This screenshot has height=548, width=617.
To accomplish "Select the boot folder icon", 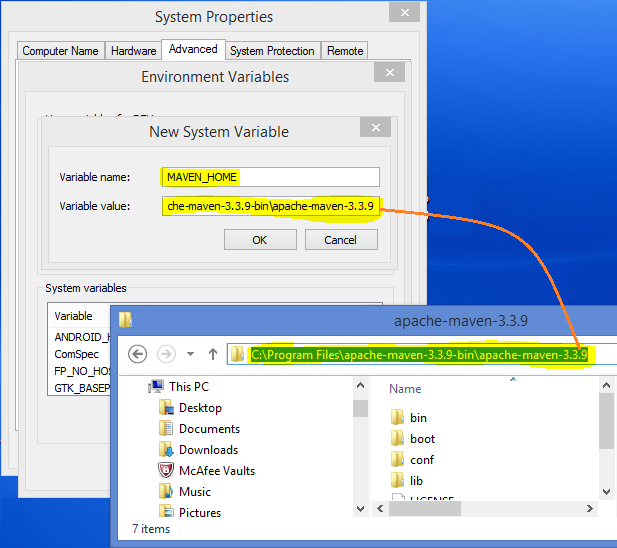I will pyautogui.click(x=397, y=438).
